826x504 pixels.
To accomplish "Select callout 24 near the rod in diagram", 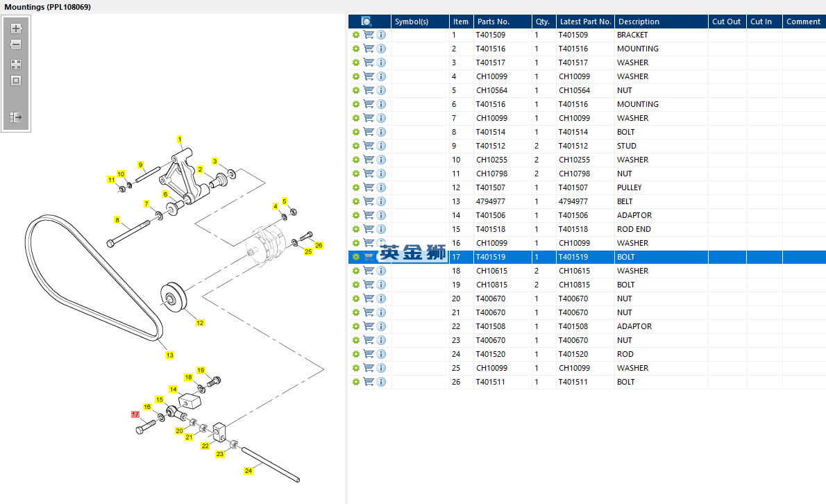I will click(248, 471).
